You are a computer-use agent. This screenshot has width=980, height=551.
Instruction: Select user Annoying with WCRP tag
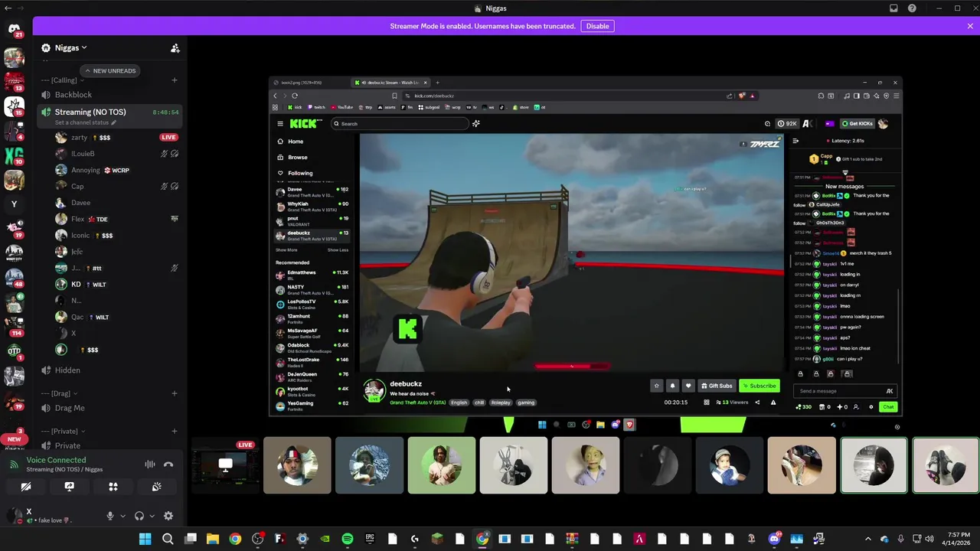pos(116,170)
